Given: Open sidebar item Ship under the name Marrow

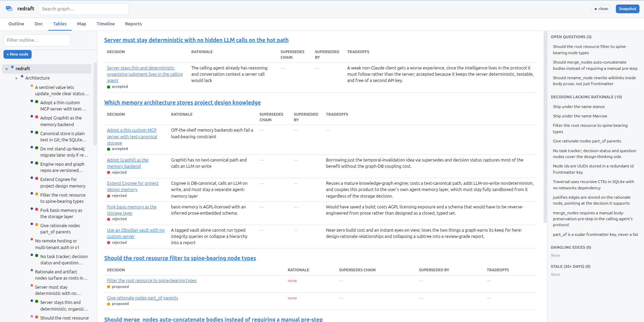Looking at the screenshot, I should [580, 116].
